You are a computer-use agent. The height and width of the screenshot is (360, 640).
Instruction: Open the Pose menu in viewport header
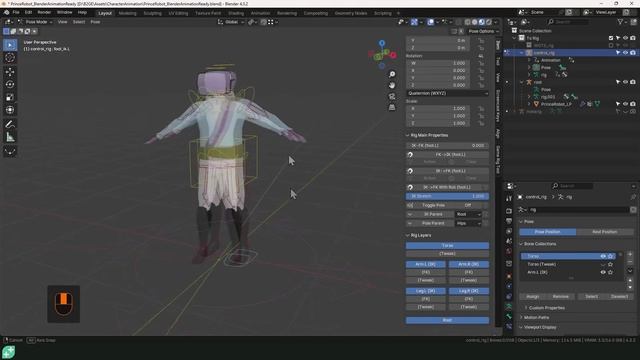click(95, 22)
